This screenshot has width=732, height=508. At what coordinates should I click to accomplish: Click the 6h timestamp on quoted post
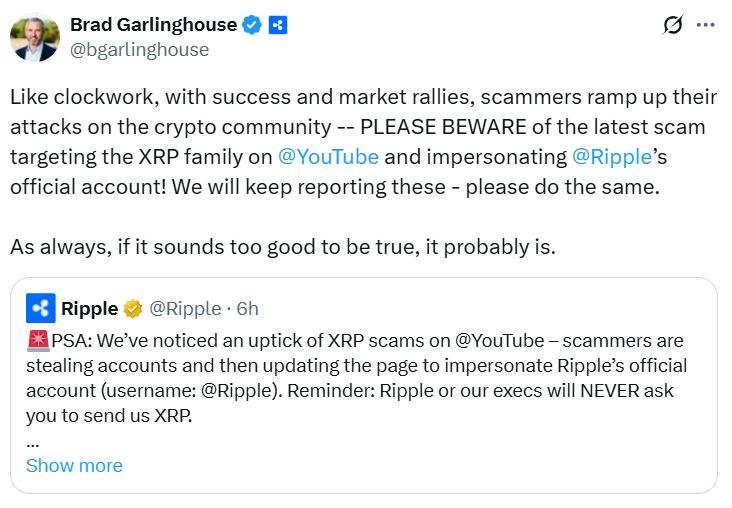point(247,308)
